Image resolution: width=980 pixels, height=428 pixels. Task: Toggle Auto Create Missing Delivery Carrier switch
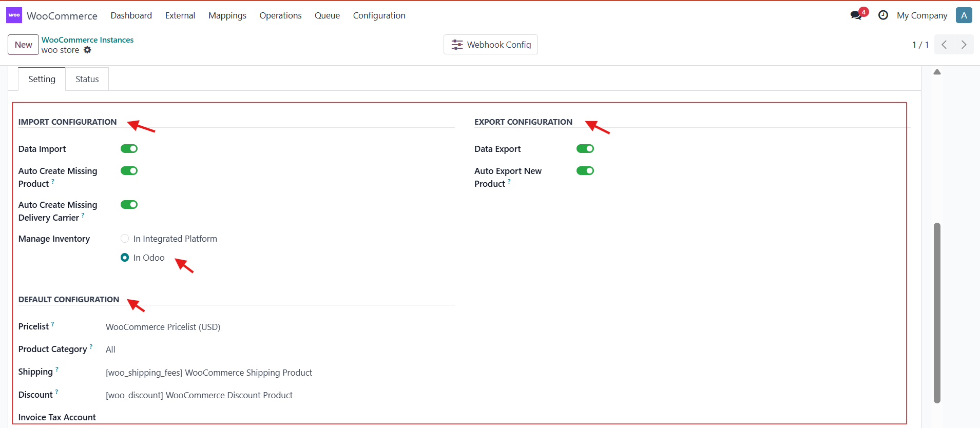(x=129, y=205)
